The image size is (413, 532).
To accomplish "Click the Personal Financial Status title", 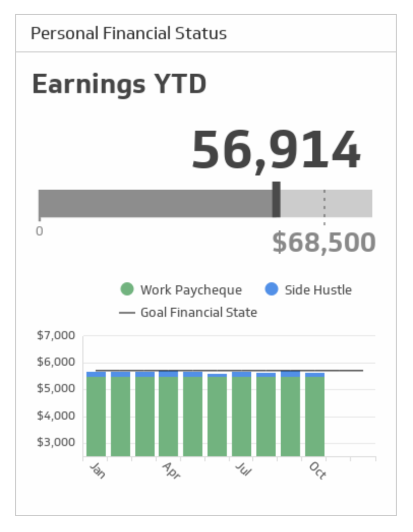I will [129, 34].
